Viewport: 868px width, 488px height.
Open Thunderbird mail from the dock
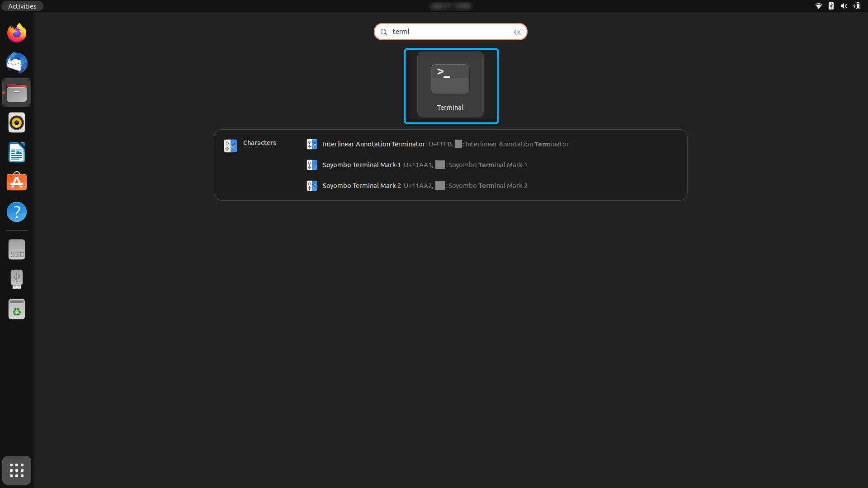click(x=17, y=63)
